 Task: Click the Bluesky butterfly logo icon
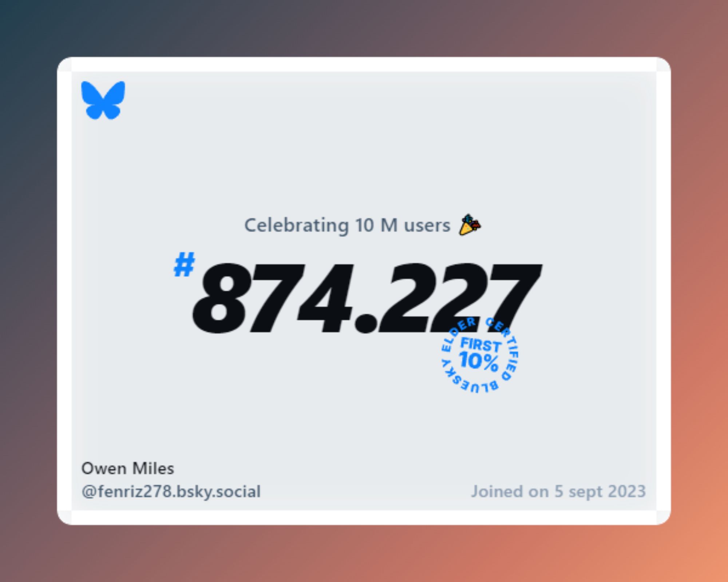coord(103,100)
